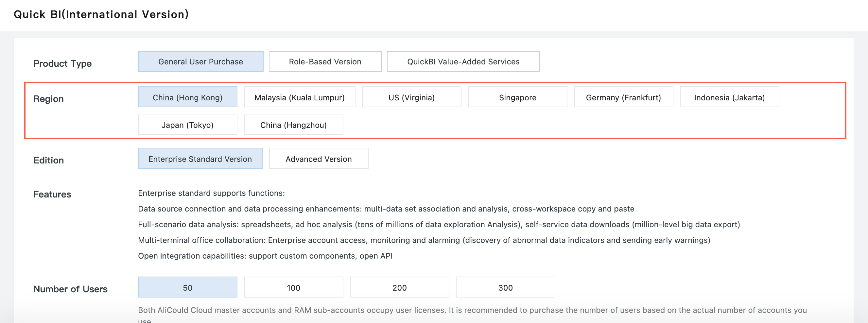Set number of users to 200

click(399, 287)
